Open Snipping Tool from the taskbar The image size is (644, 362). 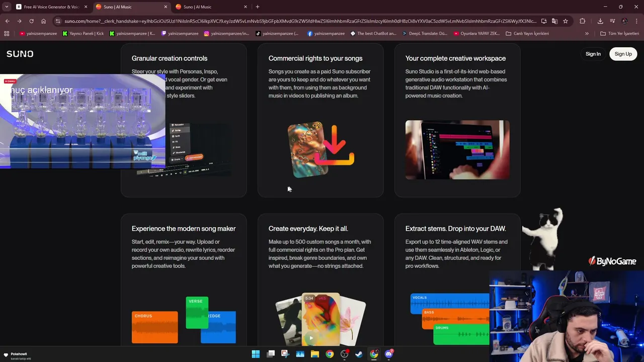pyautogui.click(x=285, y=354)
